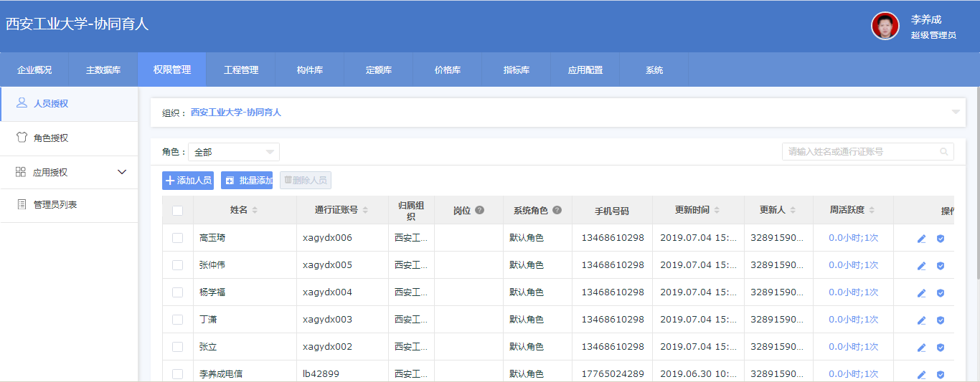The width and height of the screenshot is (980, 382).
Task: Focus the name or account search field
Action: [x=859, y=152]
